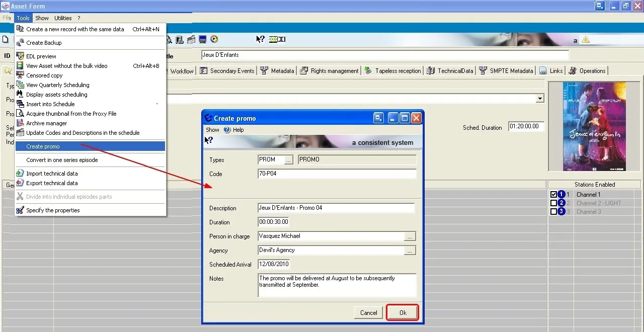Click the Import technical data icon
Viewport: 644px width, 332px height.
20,174
